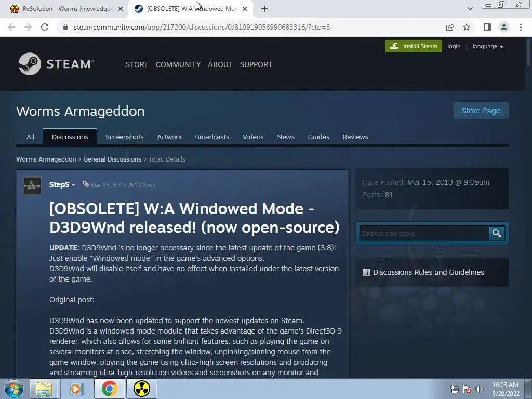532x399 pixels.
Task: Click the Chrome taskbar icon
Action: 109,389
